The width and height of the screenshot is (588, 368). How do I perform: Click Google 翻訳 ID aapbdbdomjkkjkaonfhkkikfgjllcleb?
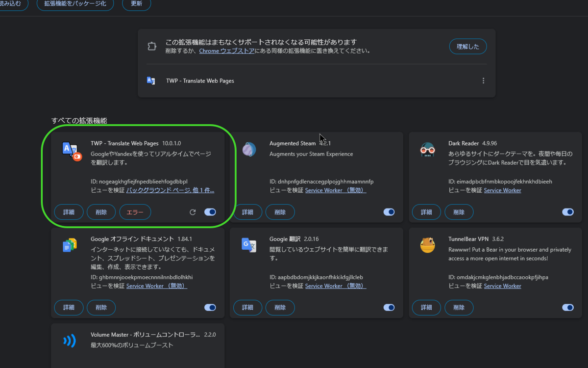tap(316, 277)
